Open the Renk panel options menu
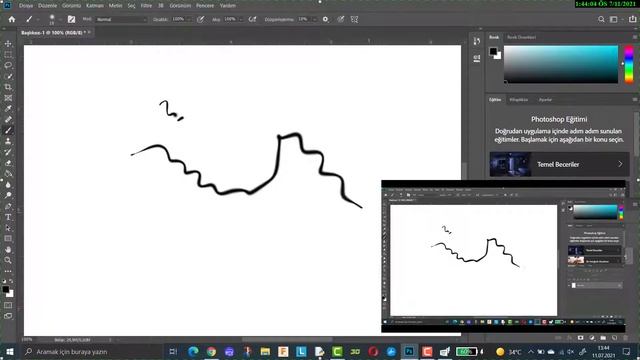Screen dimensions: 640x360 635,37
